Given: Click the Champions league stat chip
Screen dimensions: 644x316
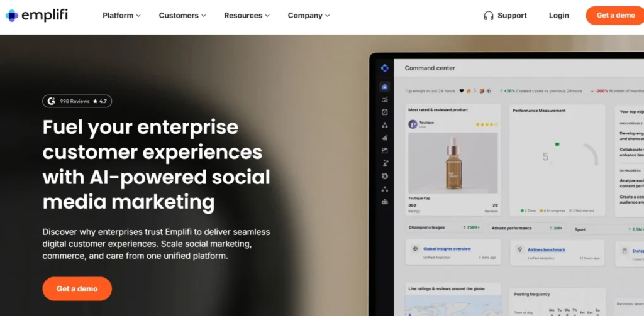Looking at the screenshot, I should click(x=445, y=227).
